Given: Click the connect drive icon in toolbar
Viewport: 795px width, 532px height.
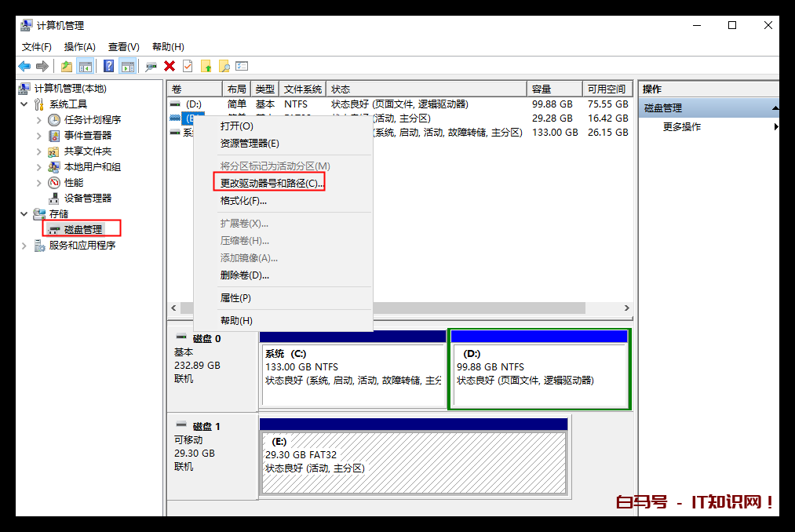Looking at the screenshot, I should pyautogui.click(x=151, y=67).
